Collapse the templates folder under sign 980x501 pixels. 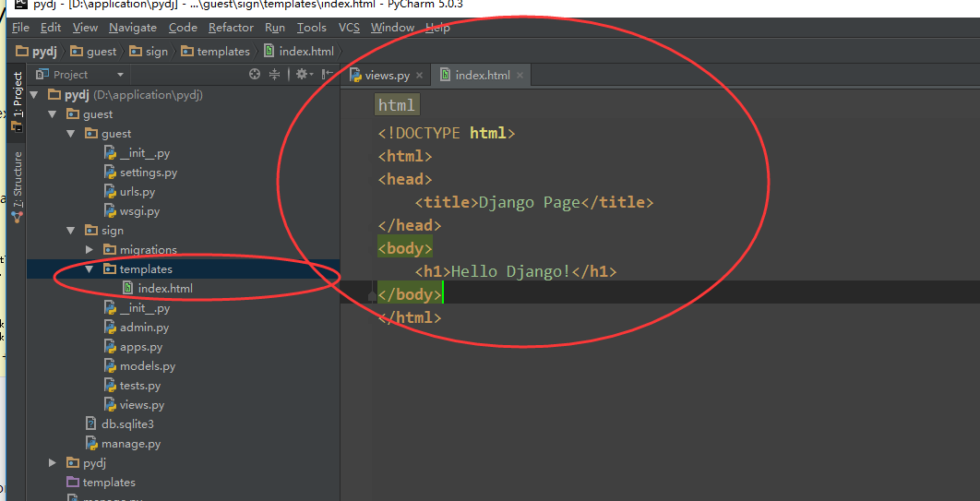tap(90, 269)
